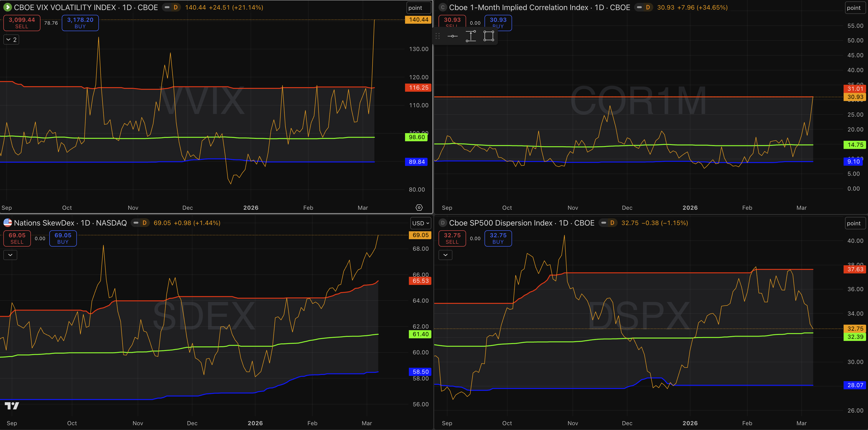868x430 pixels.
Task: Click the 32.75 BUY button on DSPX chart
Action: pos(498,238)
